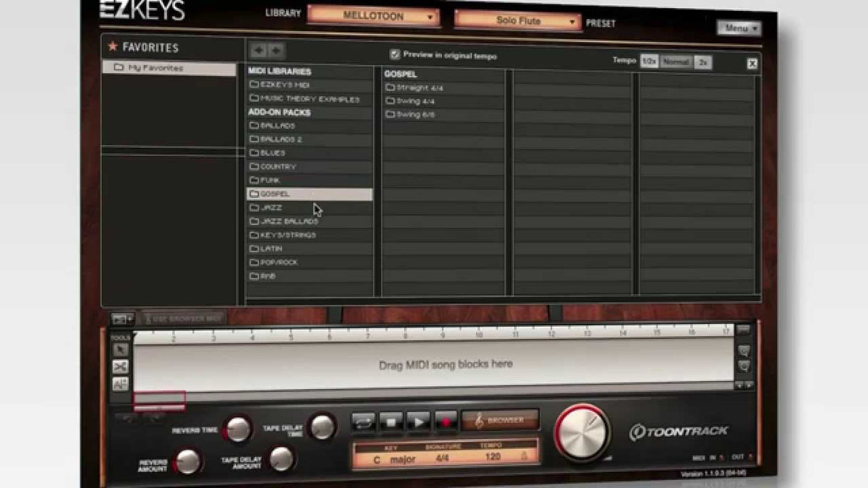Open the Music Theory Examples folder

[x=310, y=98]
